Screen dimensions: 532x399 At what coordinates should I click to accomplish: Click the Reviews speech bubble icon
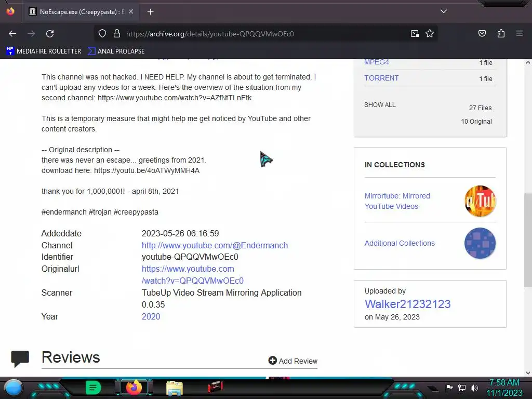tap(20, 359)
